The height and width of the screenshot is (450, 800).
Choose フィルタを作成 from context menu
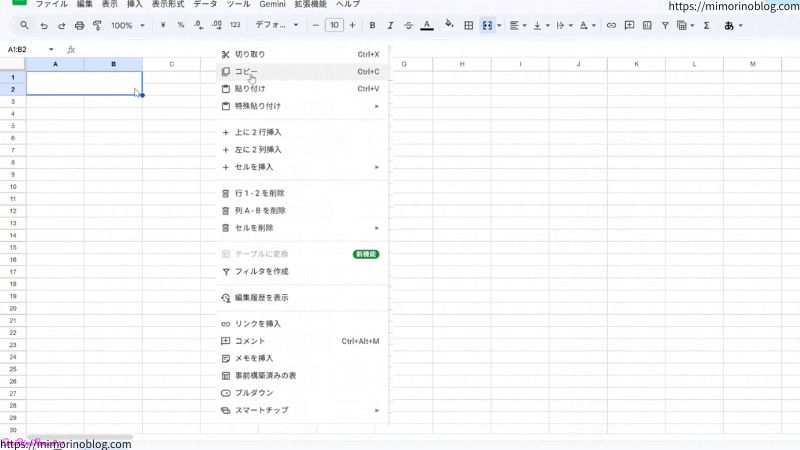coord(302,271)
